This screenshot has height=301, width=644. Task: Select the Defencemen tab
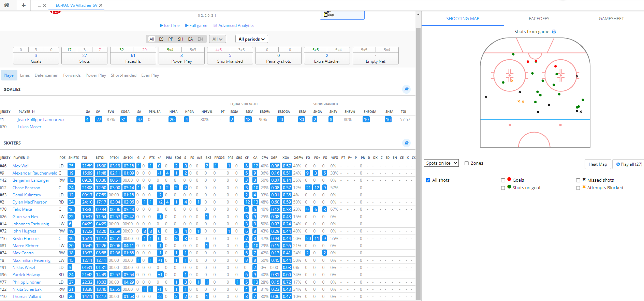click(x=46, y=75)
